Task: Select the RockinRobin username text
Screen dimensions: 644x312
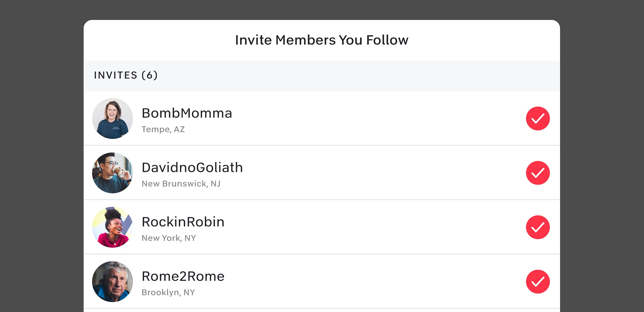Action: pos(183,222)
